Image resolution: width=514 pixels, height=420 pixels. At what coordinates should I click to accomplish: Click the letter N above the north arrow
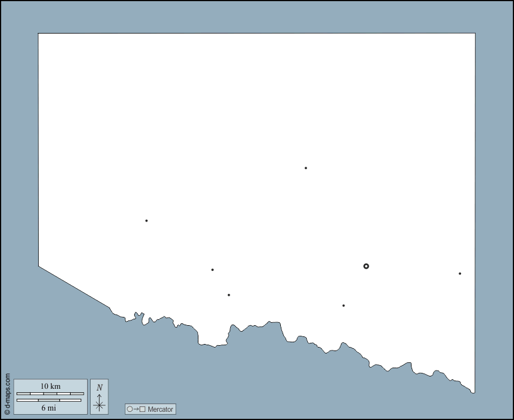point(100,387)
